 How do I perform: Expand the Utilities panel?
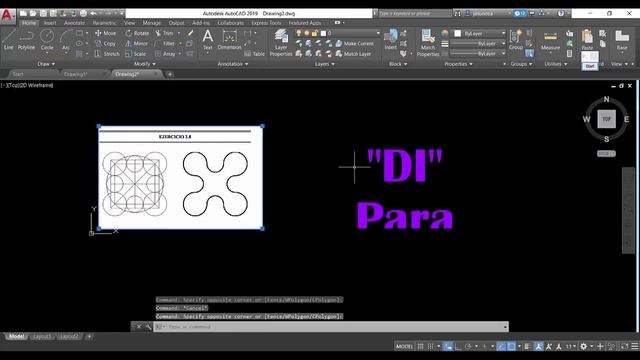click(x=556, y=64)
